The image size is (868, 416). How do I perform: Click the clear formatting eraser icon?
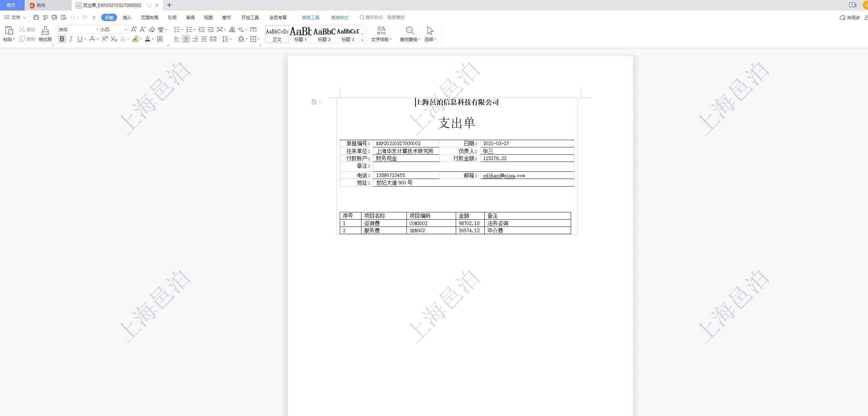(x=152, y=29)
